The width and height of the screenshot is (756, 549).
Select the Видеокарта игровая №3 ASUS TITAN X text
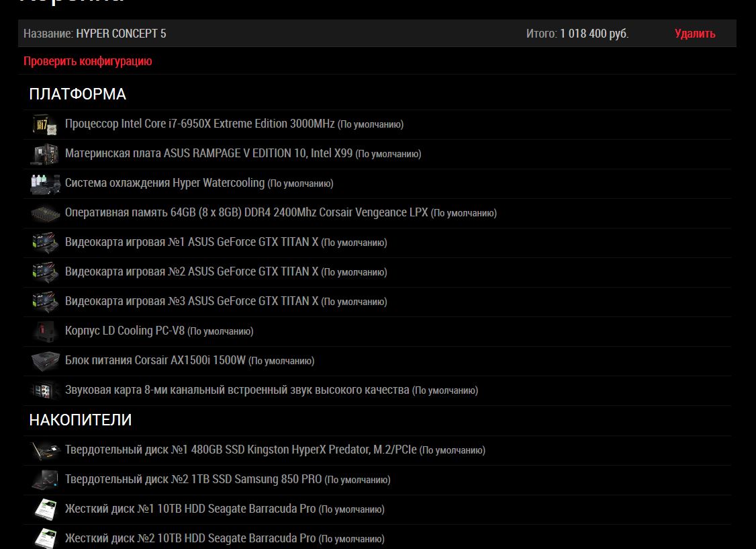click(x=226, y=302)
